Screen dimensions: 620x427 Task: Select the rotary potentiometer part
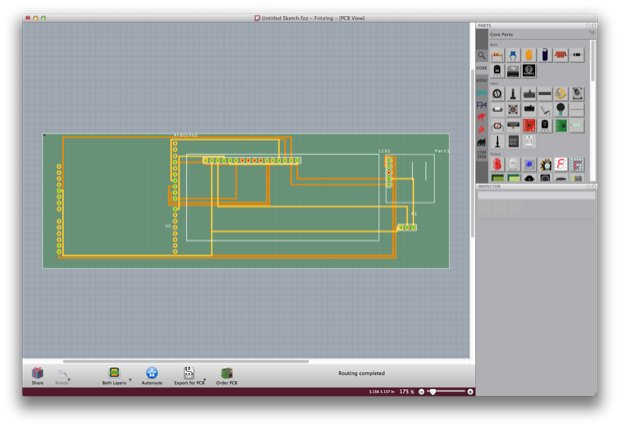coord(577,94)
